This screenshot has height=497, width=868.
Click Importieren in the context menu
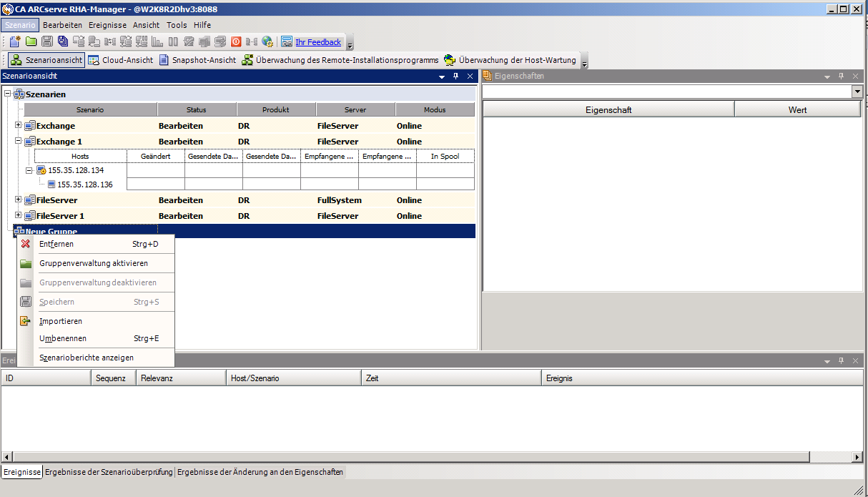pos(61,321)
